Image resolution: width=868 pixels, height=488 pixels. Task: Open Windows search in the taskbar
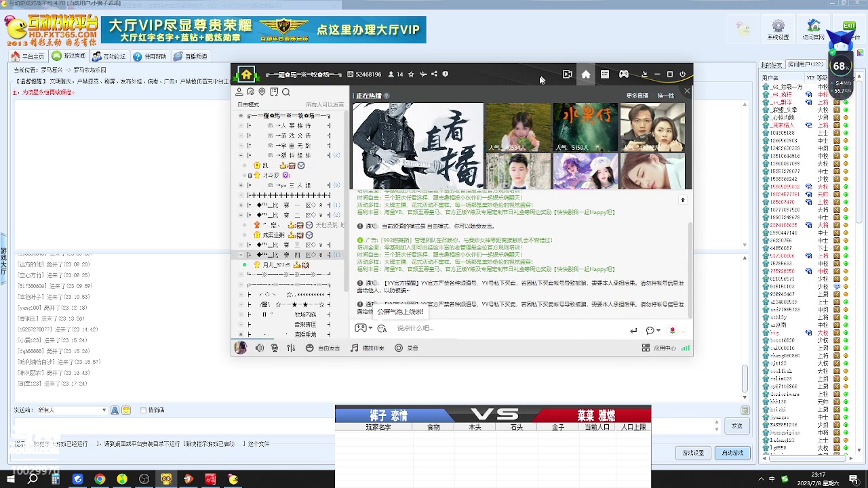33,479
